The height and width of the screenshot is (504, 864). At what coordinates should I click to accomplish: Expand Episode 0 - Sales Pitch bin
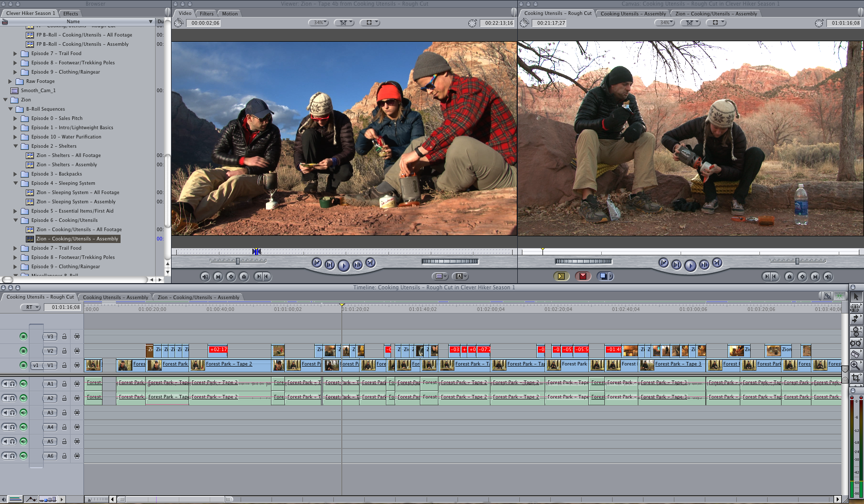point(15,118)
